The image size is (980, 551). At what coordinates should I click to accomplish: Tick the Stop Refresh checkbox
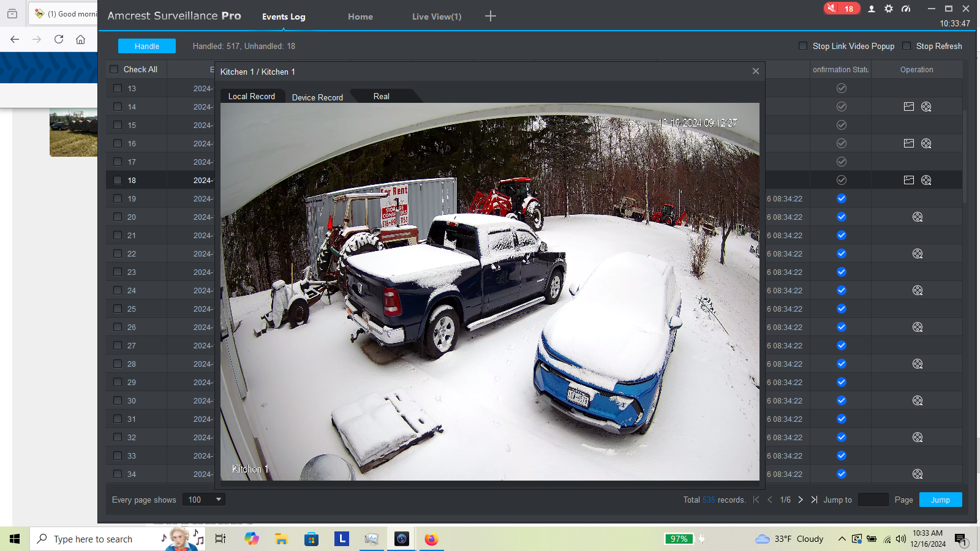907,46
